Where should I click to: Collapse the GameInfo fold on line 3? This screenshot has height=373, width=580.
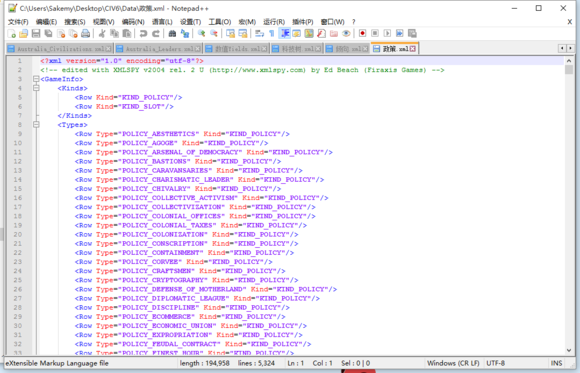(36, 79)
